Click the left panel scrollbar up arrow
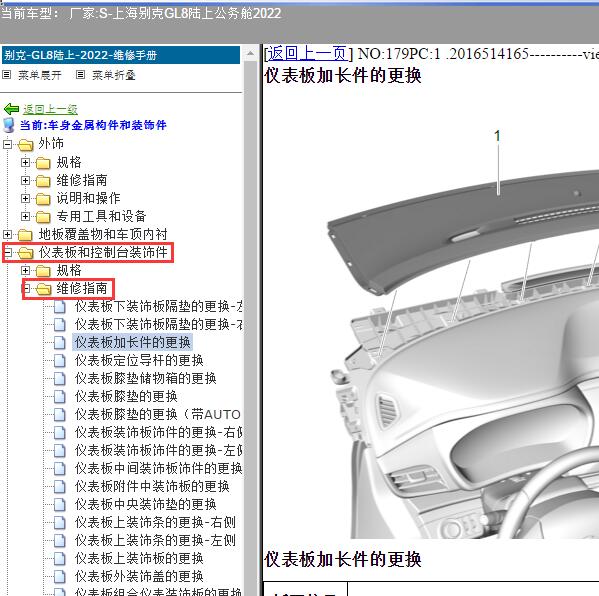599x596 pixels. [x=250, y=53]
